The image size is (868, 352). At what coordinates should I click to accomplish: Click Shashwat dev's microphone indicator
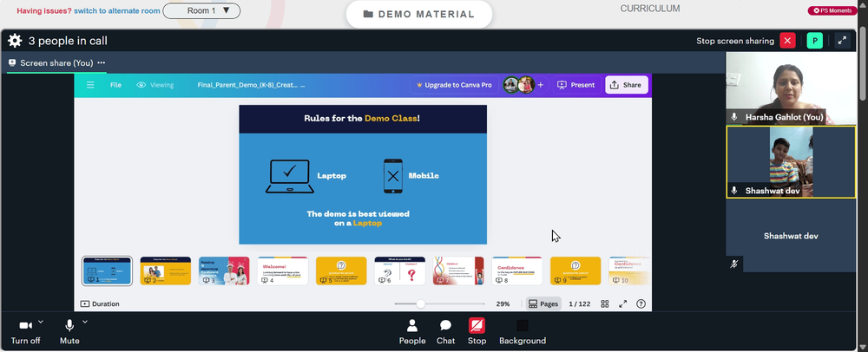coord(734,190)
